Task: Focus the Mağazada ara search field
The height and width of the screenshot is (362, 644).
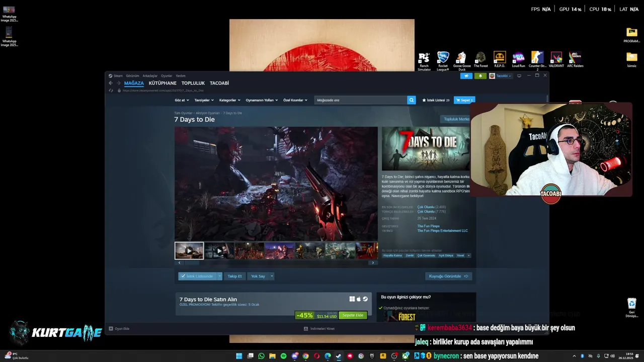Action: [x=361, y=100]
